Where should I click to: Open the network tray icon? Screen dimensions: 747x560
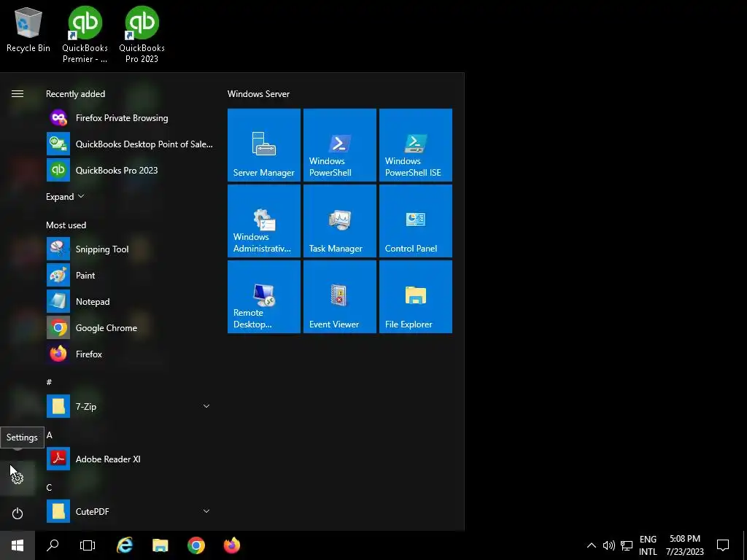627,545
